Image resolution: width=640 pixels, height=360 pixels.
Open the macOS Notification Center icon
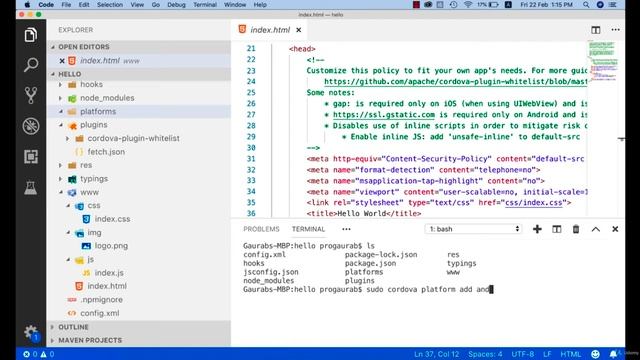click(x=613, y=5)
